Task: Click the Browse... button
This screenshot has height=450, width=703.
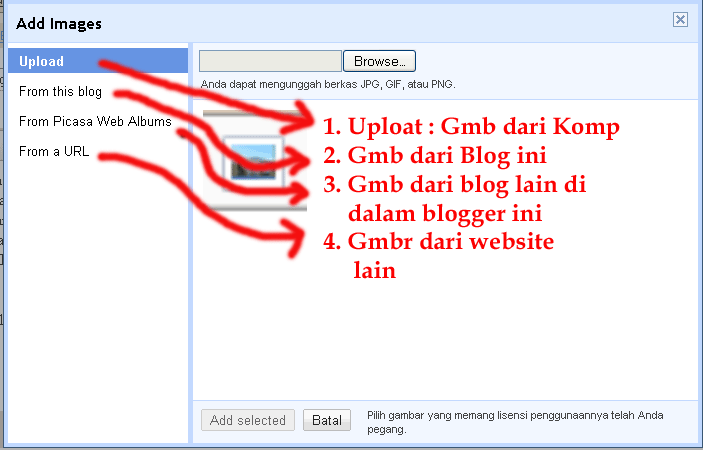Action: (x=379, y=61)
